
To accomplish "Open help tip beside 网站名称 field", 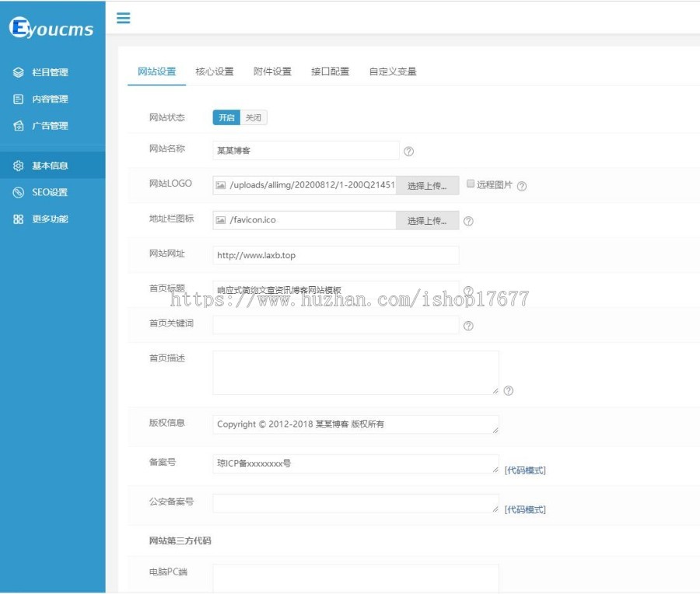I will (x=408, y=152).
